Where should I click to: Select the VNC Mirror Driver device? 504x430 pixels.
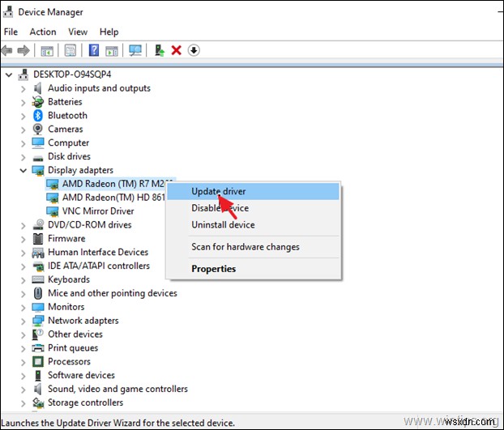pos(98,211)
